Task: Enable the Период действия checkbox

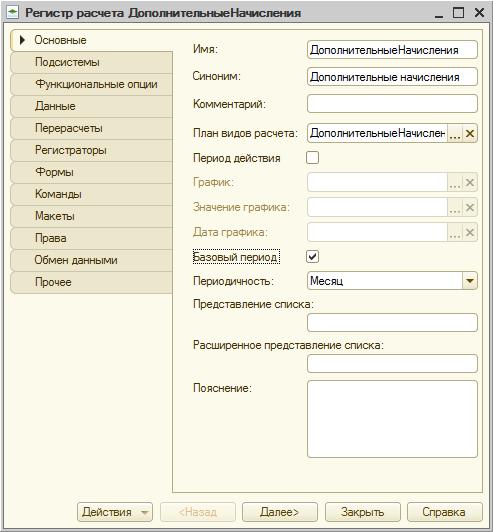Action: [x=312, y=158]
